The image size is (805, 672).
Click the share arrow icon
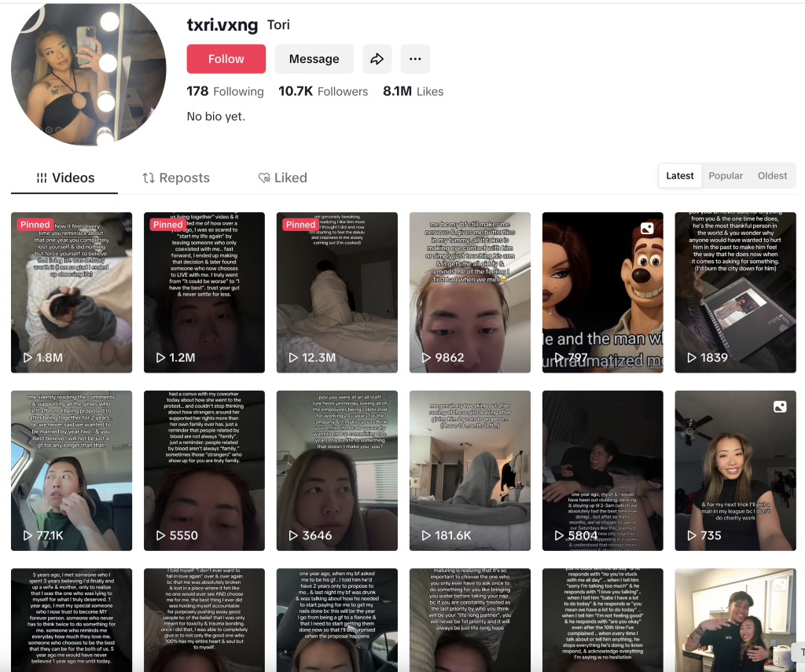click(x=377, y=59)
